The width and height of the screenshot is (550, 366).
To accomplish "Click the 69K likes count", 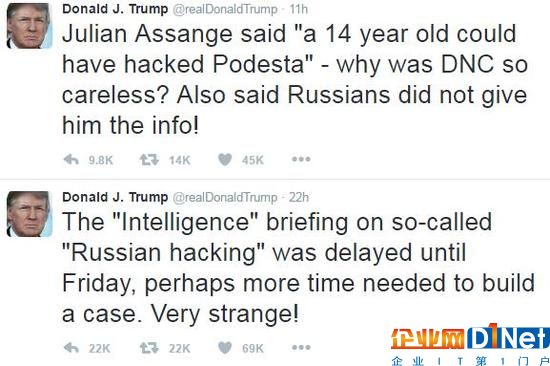I will pyautogui.click(x=253, y=348).
